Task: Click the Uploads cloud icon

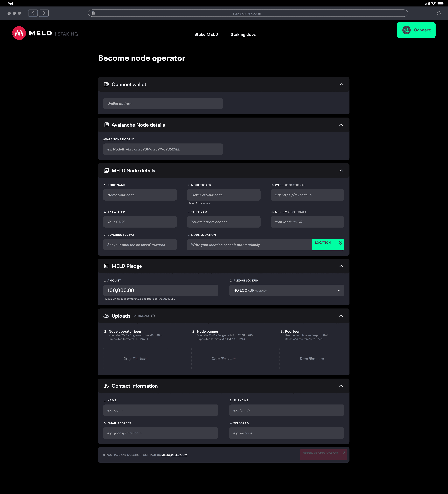Action: coord(106,316)
